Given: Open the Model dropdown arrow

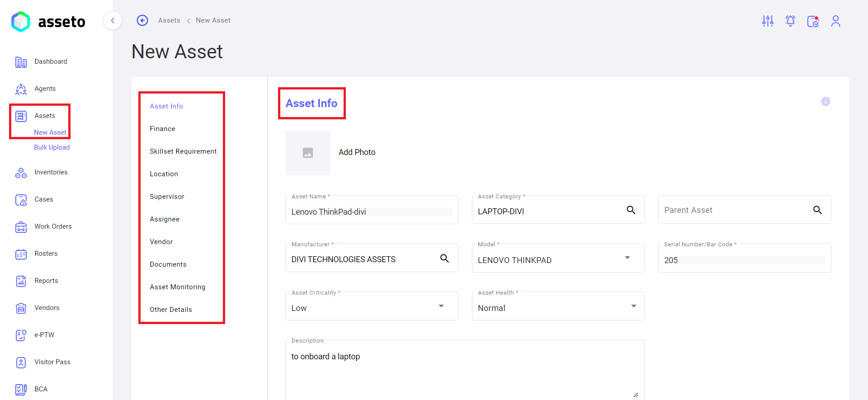Looking at the screenshot, I should click(627, 258).
